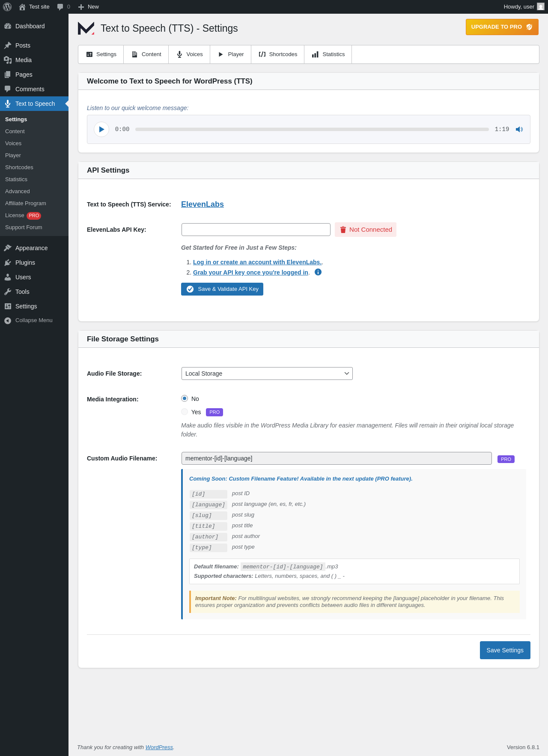The width and height of the screenshot is (548, 756).
Task: Open the WordPress footer link
Action: [159, 747]
